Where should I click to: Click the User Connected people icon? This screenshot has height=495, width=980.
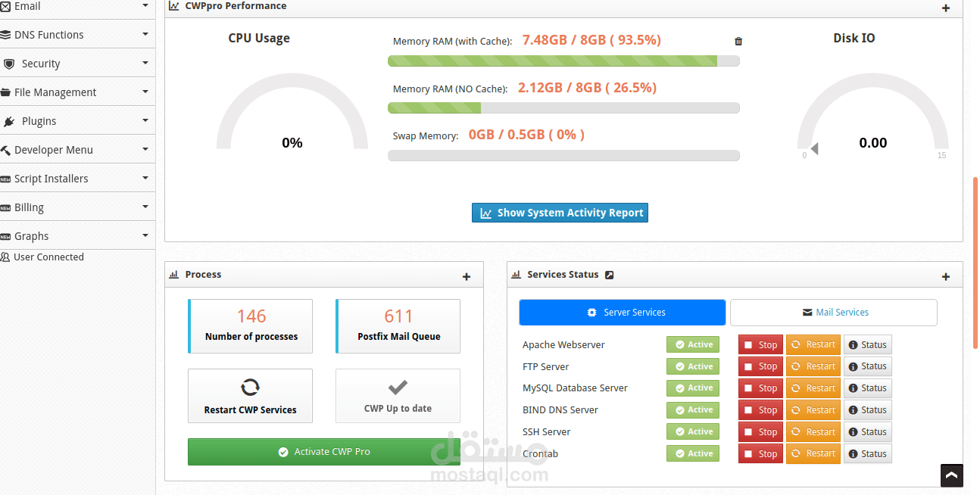[5, 257]
